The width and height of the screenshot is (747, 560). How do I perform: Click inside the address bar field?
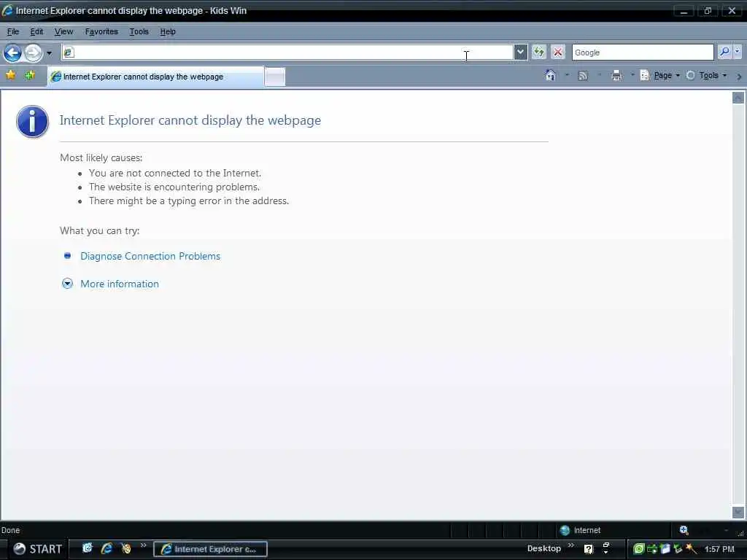point(287,52)
